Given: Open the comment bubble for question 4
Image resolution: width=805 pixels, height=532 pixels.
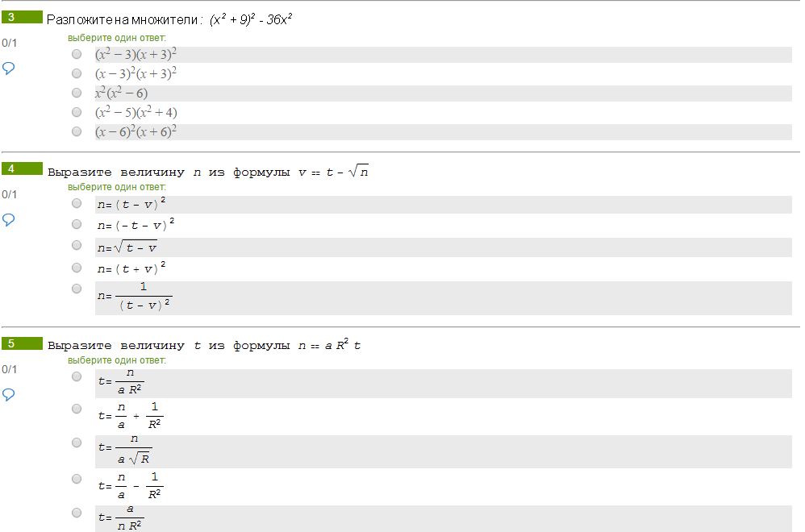Looking at the screenshot, I should click(x=8, y=220).
